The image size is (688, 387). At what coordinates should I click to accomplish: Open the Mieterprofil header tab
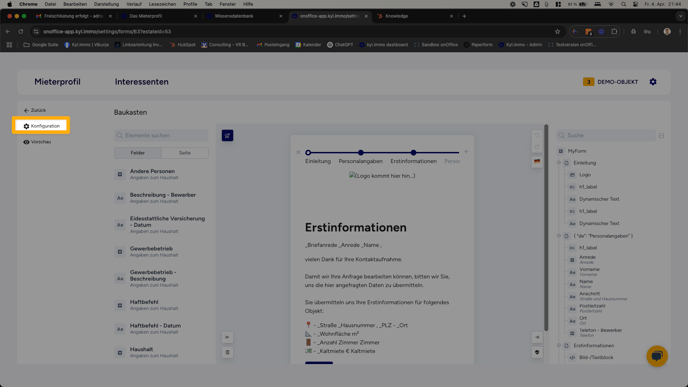click(57, 82)
